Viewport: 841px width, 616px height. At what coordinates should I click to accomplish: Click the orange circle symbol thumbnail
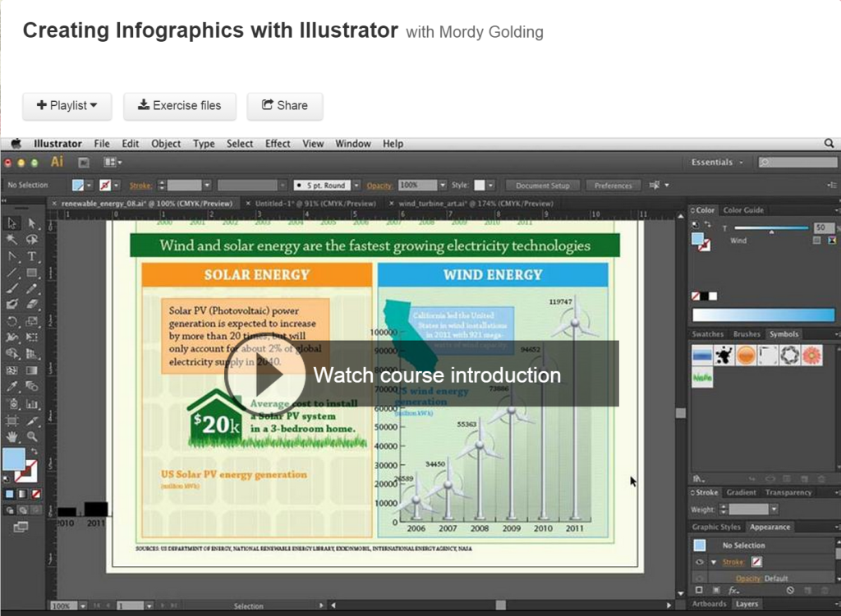pos(746,355)
